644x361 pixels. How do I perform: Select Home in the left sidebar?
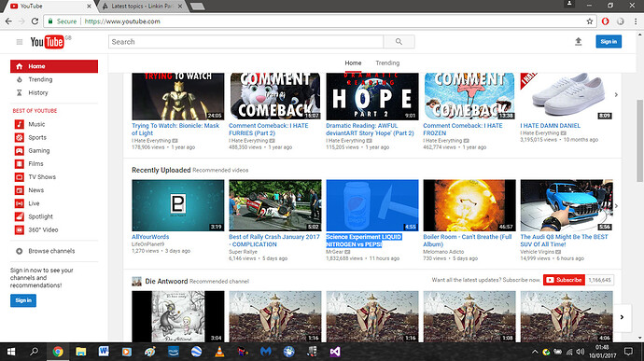click(54, 66)
